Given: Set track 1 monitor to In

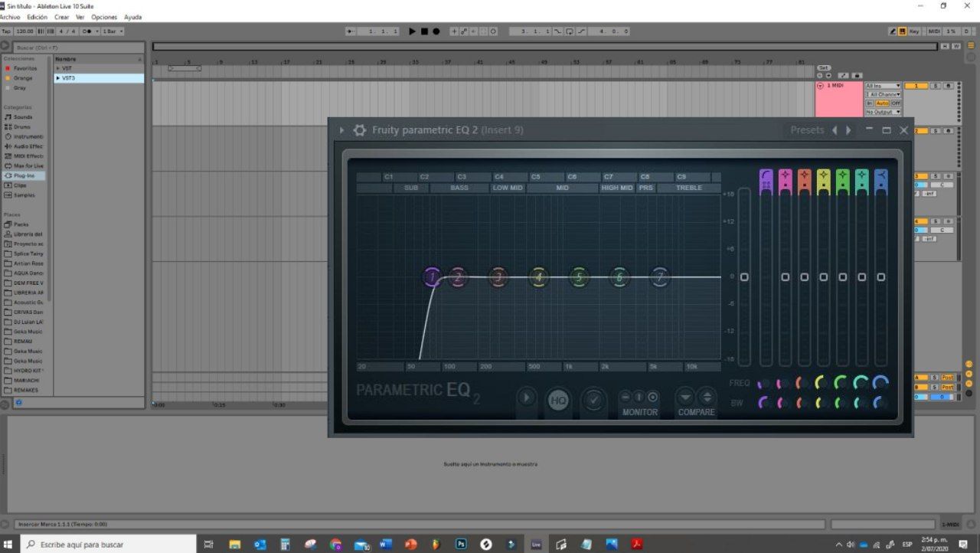Looking at the screenshot, I should 869,103.
